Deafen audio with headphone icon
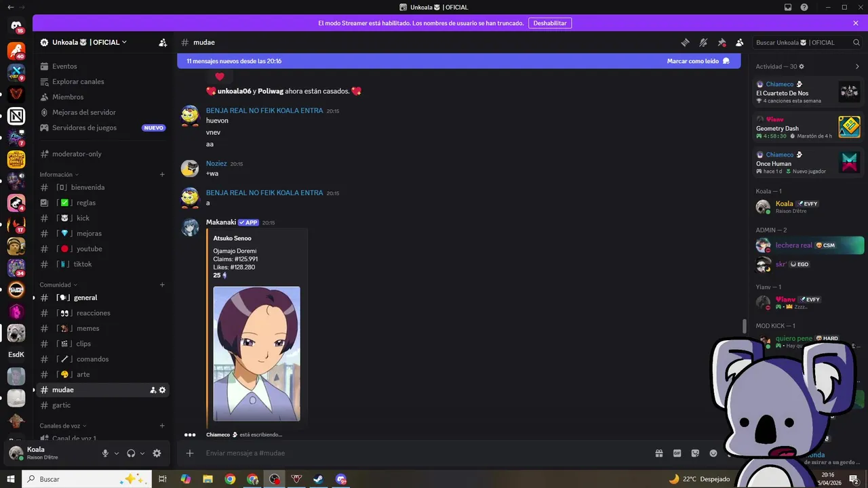Screen dimensions: 868x488 coord(131,453)
